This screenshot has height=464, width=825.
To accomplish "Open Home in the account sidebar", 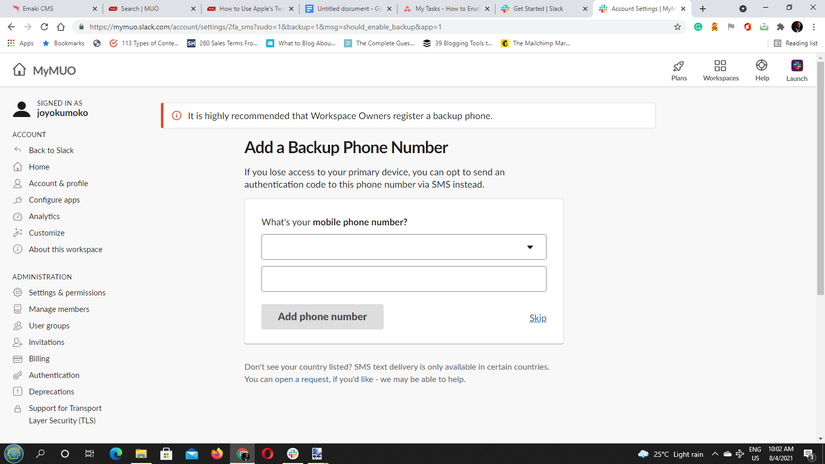I will 39,167.
